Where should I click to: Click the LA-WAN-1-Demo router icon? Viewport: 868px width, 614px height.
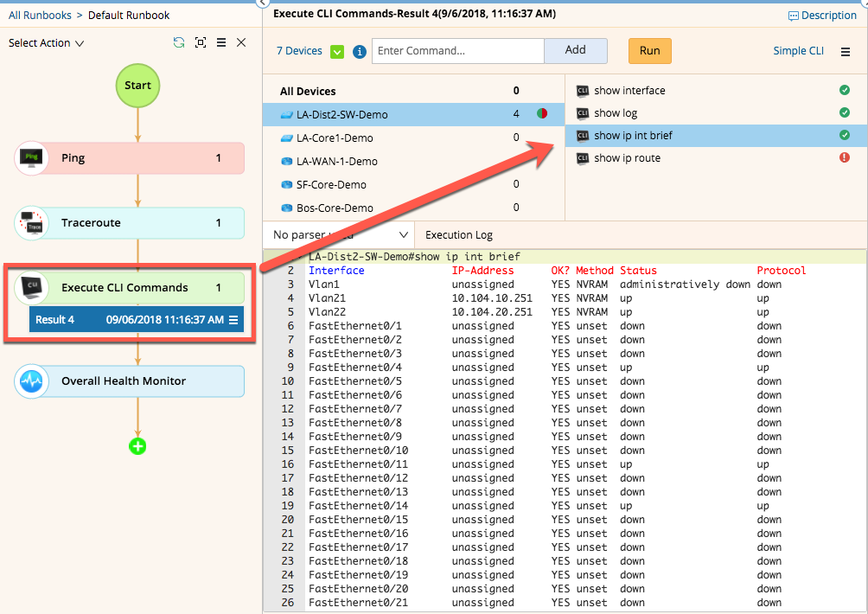tap(286, 161)
